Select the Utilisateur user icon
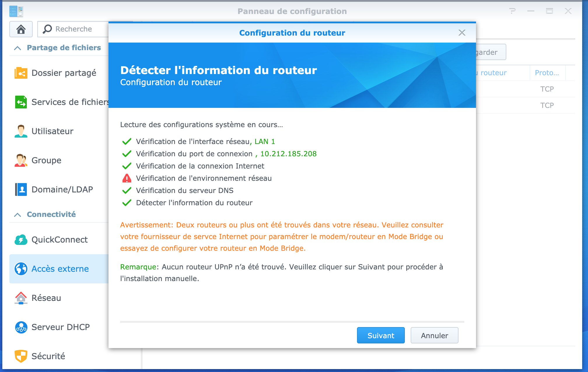Viewport: 588px width, 372px height. (21, 131)
